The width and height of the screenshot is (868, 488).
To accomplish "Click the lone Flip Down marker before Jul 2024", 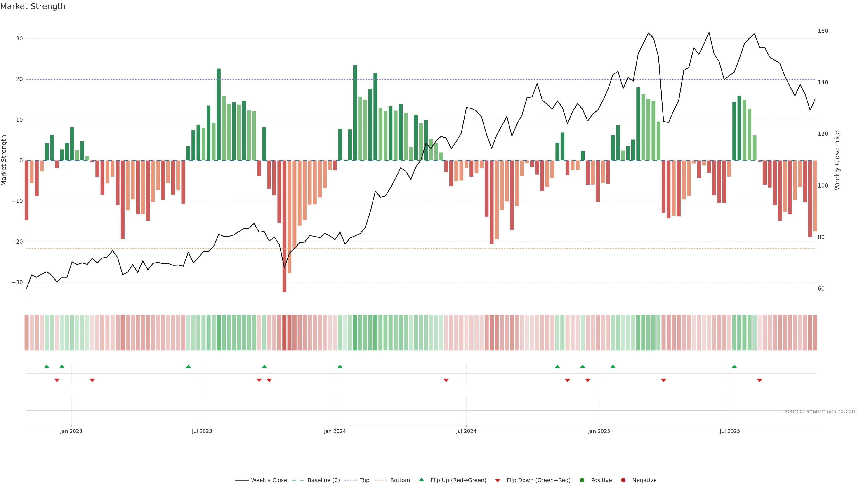I will click(446, 380).
